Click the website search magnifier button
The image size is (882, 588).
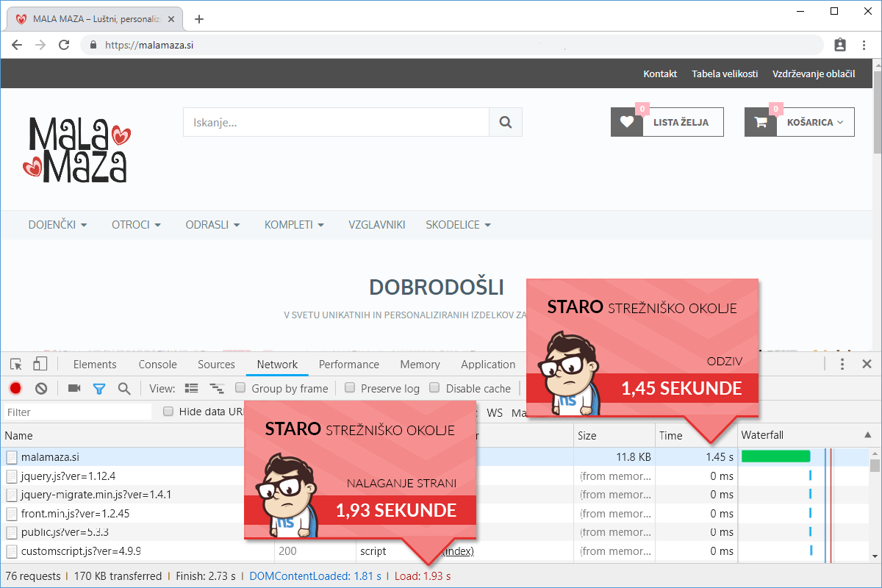tap(505, 122)
